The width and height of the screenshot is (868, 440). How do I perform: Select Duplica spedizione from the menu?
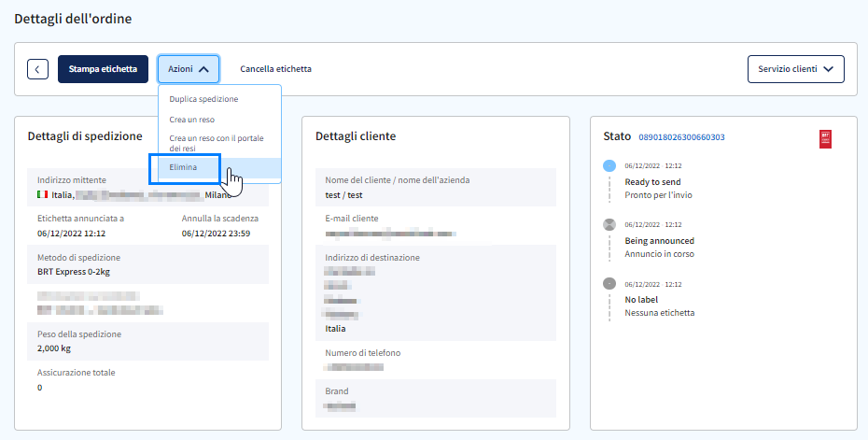(x=203, y=99)
